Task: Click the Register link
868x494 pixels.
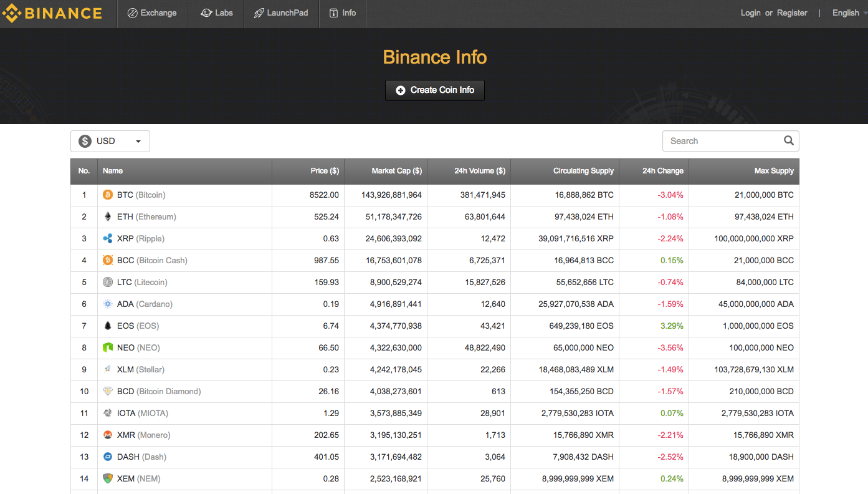Action: pyautogui.click(x=792, y=13)
